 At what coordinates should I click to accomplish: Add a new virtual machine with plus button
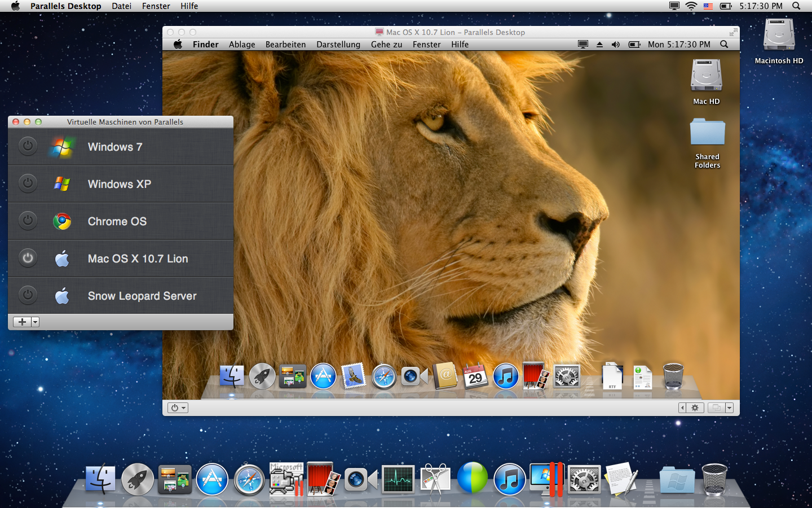point(22,322)
